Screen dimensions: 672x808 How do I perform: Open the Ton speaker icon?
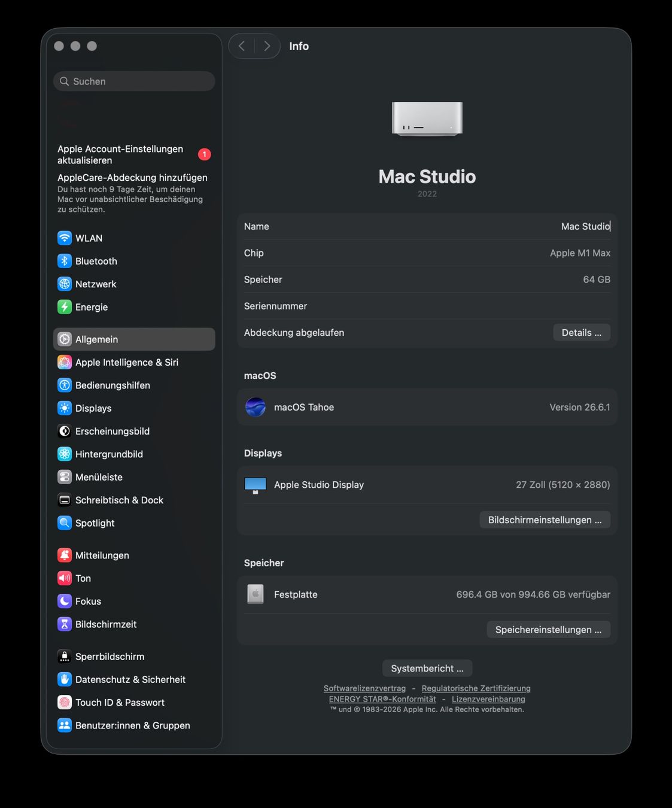coord(65,578)
